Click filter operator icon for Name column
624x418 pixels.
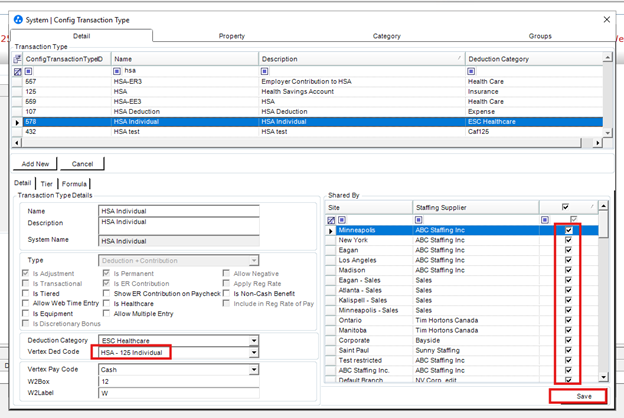coord(117,71)
